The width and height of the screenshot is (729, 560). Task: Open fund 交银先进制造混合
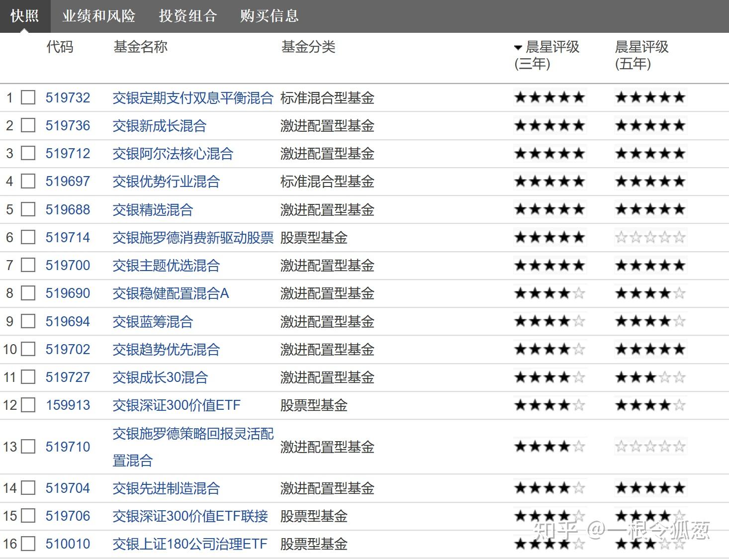[x=166, y=488]
